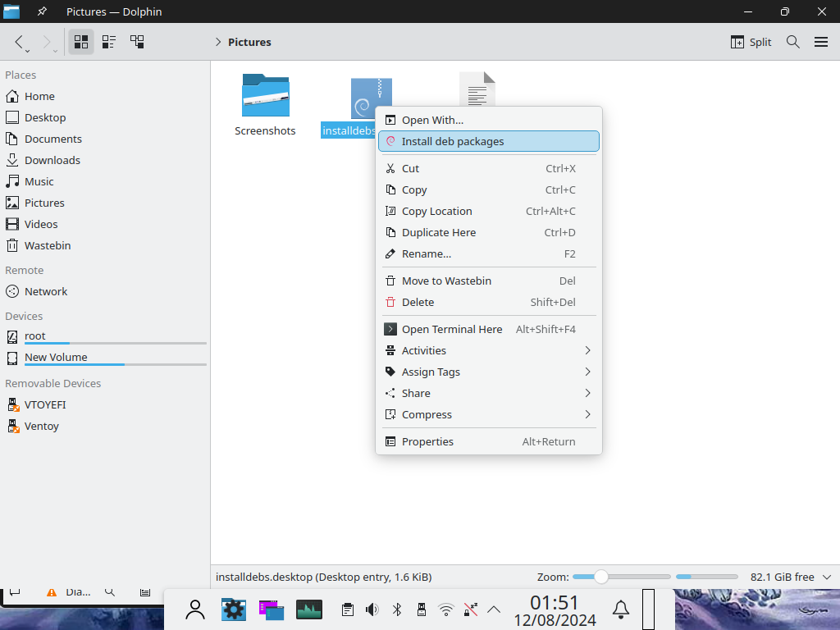
Task: Expand status bar dropdown arrow
Action: (827, 577)
